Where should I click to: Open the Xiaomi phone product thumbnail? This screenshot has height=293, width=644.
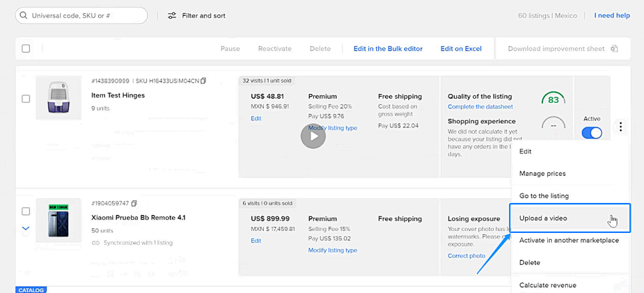58,220
